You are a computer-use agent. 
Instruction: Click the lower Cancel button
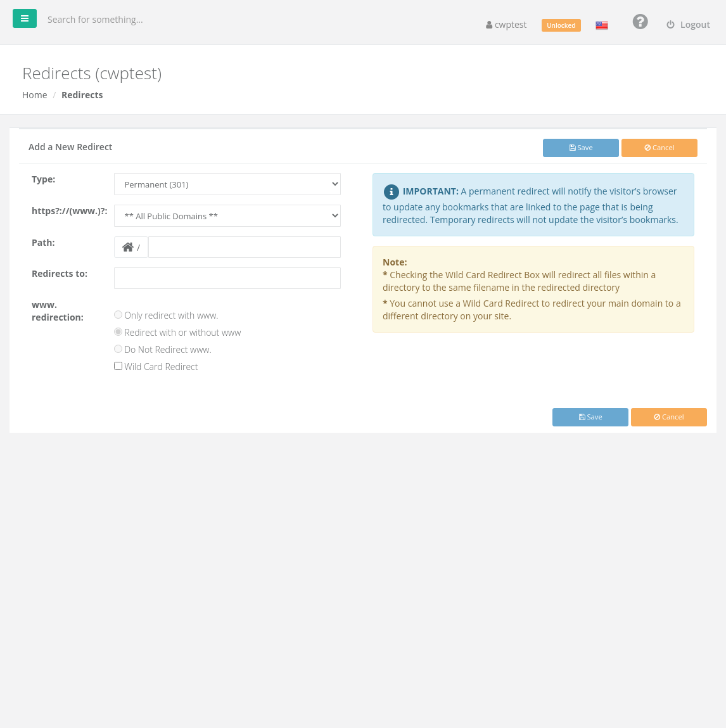668,417
